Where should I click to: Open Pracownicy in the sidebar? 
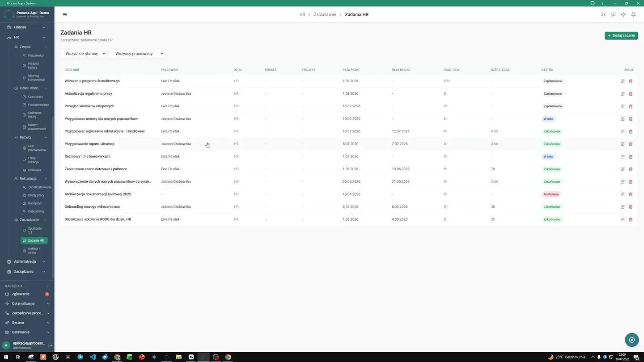coord(34,55)
